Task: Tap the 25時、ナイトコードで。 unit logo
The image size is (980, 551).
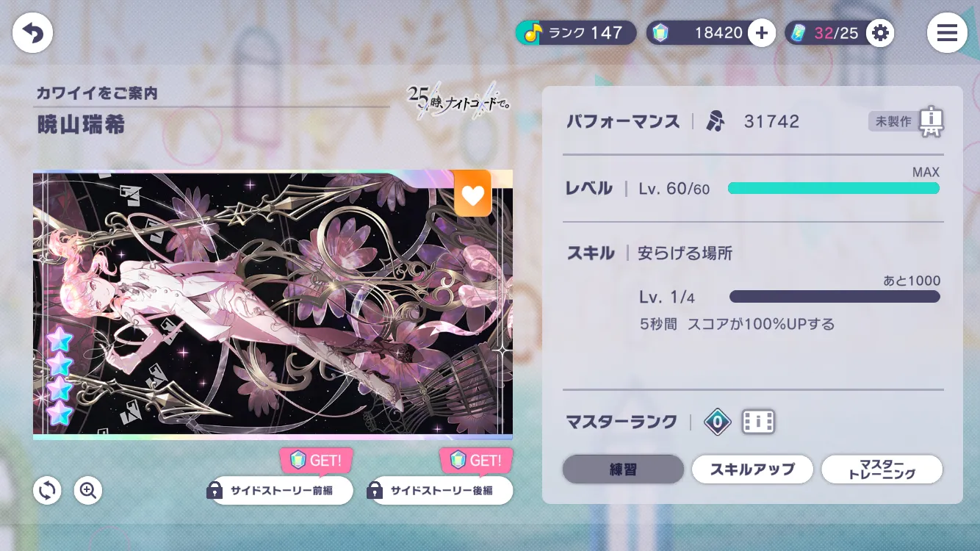Action: [x=459, y=102]
